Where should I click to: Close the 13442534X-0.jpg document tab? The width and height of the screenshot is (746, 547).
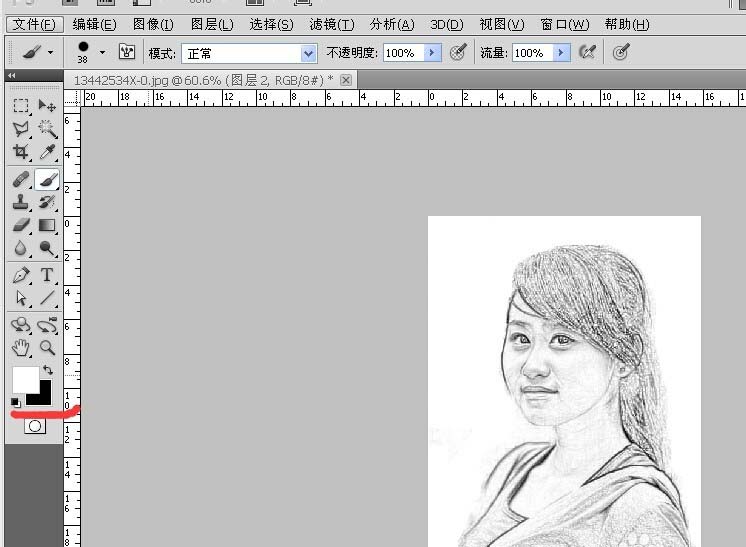click(x=346, y=80)
